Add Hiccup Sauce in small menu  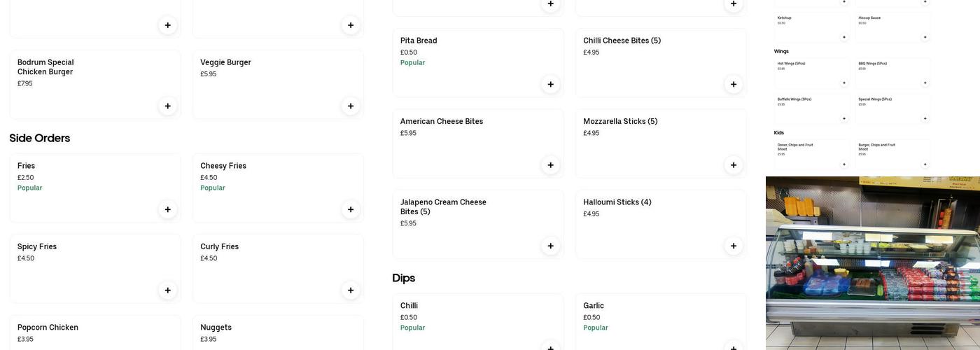click(x=925, y=37)
